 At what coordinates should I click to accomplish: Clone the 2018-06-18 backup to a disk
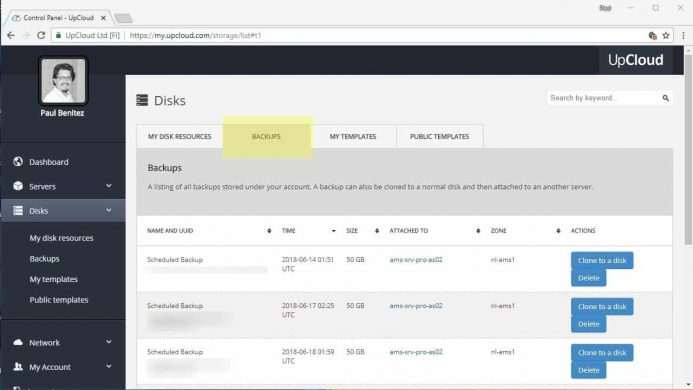point(602,352)
